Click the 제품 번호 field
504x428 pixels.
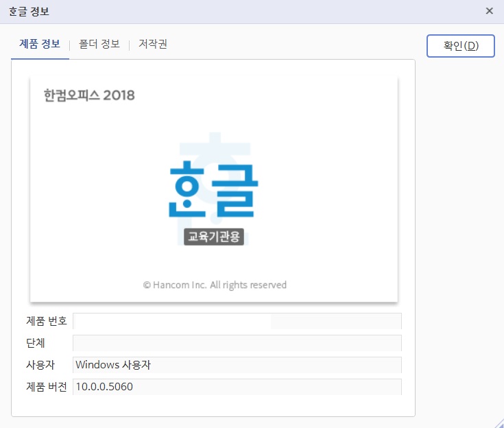tap(237, 321)
